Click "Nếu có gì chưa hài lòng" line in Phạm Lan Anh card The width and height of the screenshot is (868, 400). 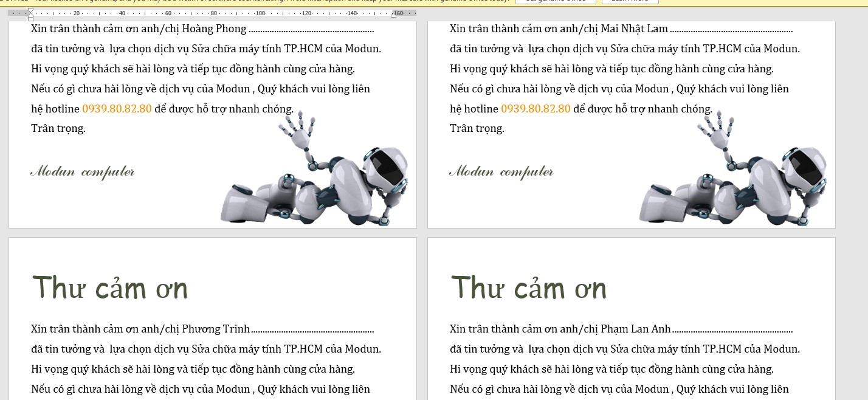point(619,389)
